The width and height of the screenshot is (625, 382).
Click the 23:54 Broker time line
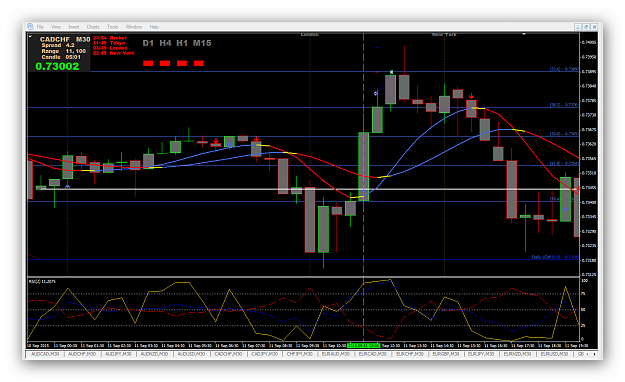point(110,38)
